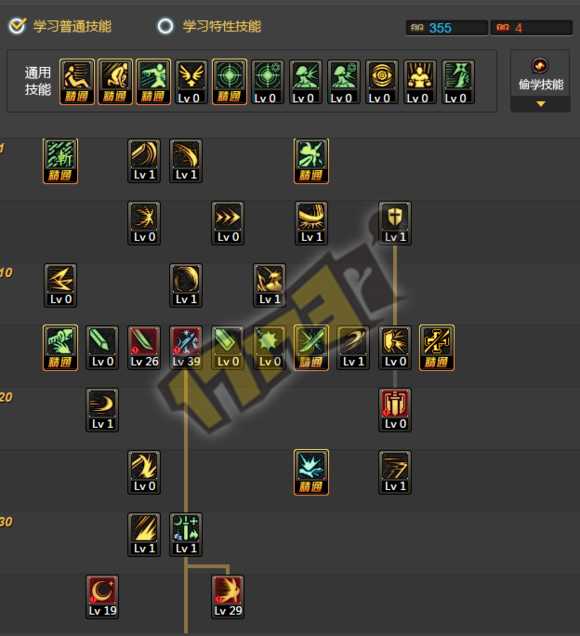This screenshot has width=580, height=636.
Task: Select the eye-shaped general skill Lv 0
Action: [381, 82]
